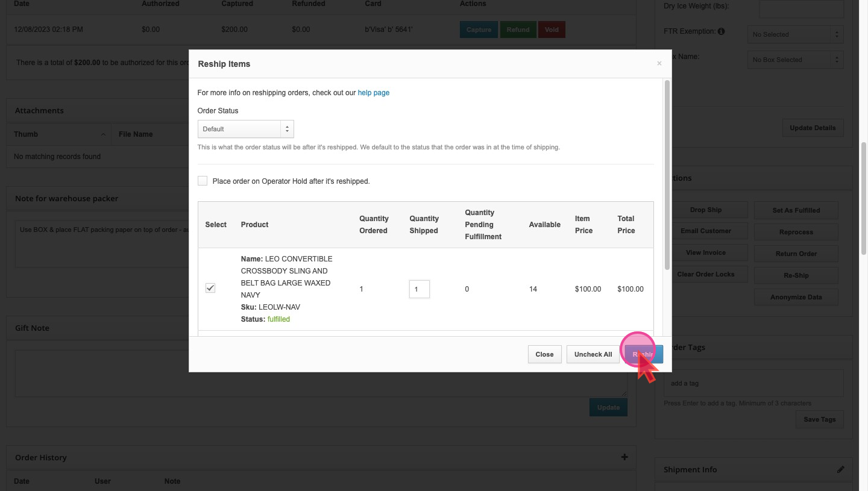Click the Capture payment button
This screenshot has height=491, width=868.
(479, 30)
